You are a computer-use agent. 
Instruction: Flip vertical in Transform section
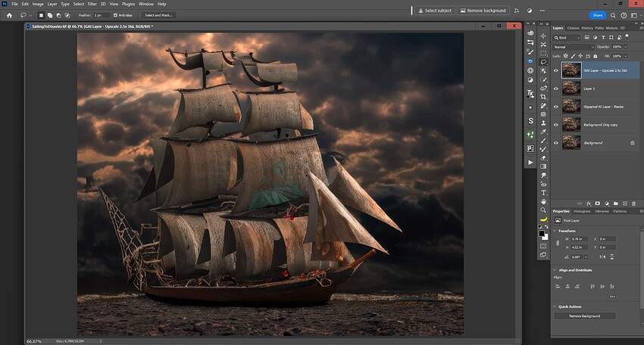click(x=612, y=256)
